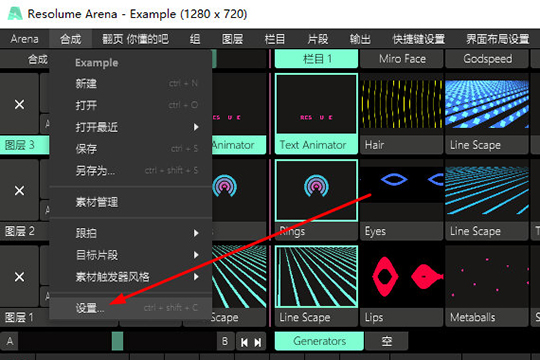Viewport: 540px width, 360px height.
Task: Click the Hair clip name label
Action: pyautogui.click(x=401, y=145)
